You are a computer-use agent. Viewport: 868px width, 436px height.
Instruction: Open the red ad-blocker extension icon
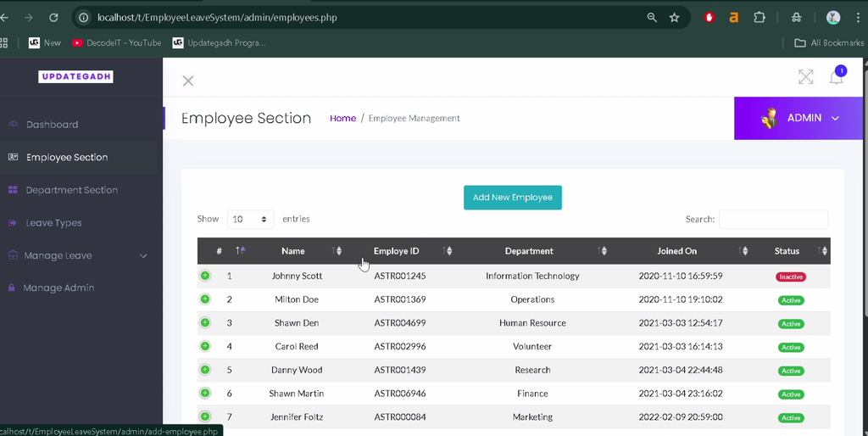(709, 17)
